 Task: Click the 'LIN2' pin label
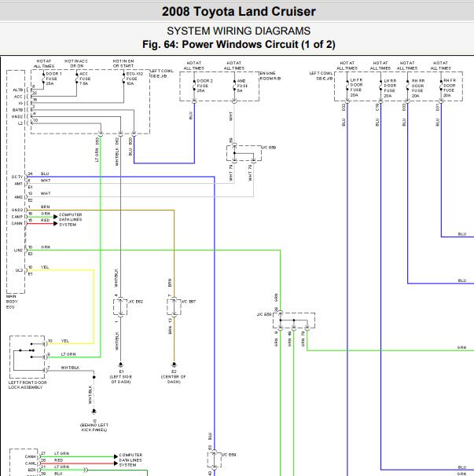pos(19,250)
